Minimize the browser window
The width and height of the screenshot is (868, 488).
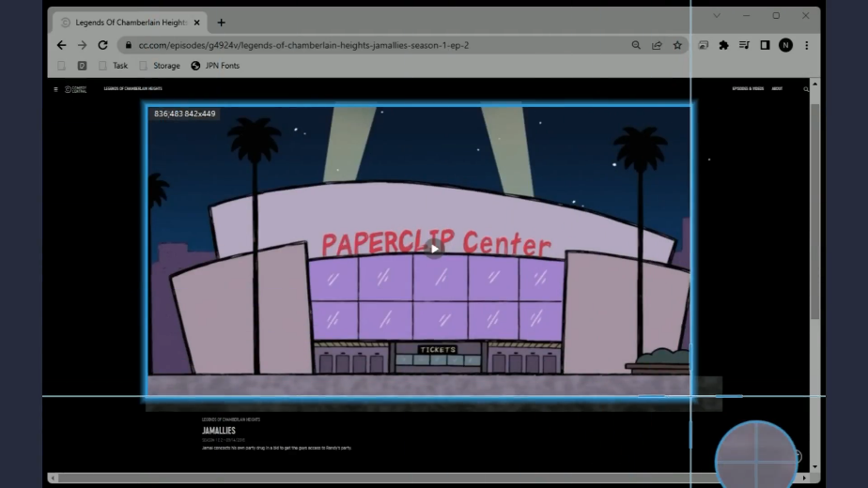point(746,16)
